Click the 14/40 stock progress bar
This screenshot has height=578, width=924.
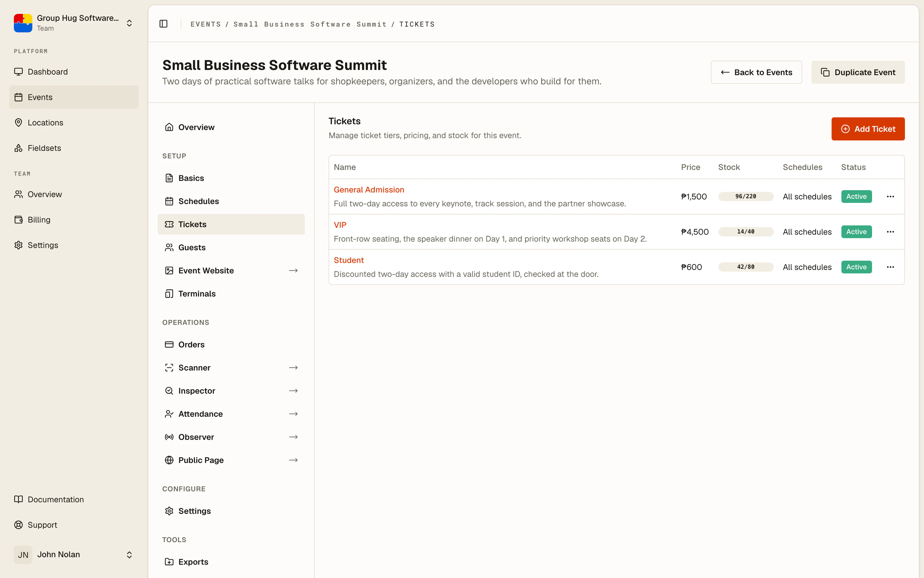(746, 232)
